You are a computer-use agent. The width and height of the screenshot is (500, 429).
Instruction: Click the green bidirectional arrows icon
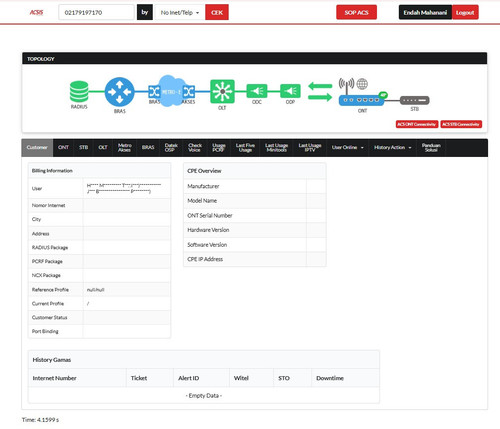coord(320,92)
